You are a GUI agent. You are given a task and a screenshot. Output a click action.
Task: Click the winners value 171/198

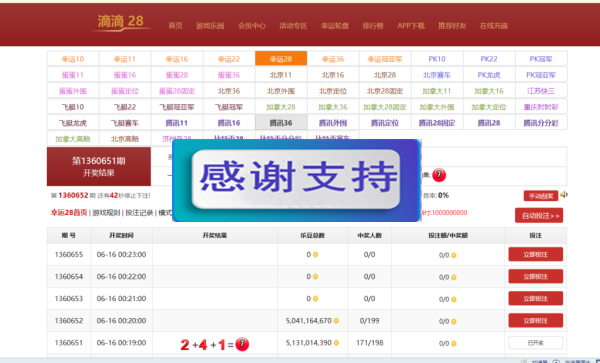click(369, 343)
